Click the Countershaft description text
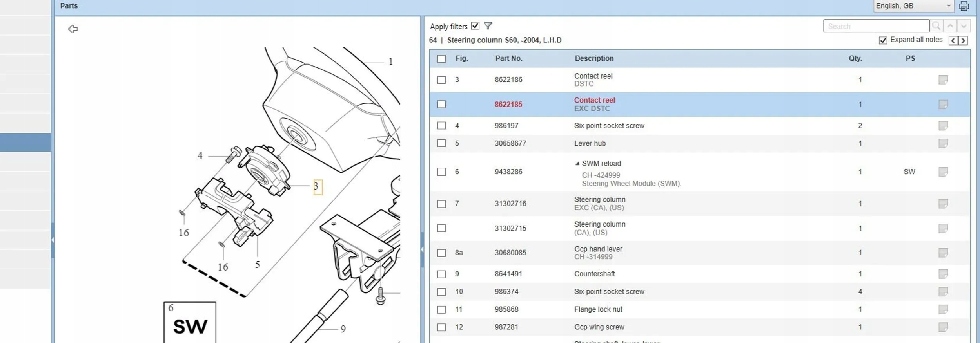The height and width of the screenshot is (343, 980). pyautogui.click(x=595, y=274)
